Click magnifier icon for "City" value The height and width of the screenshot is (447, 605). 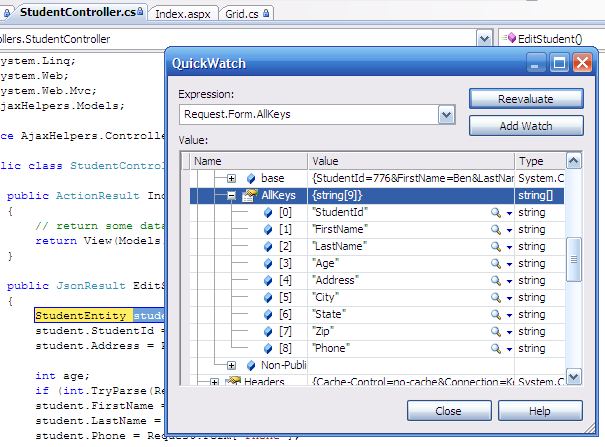tap(495, 297)
